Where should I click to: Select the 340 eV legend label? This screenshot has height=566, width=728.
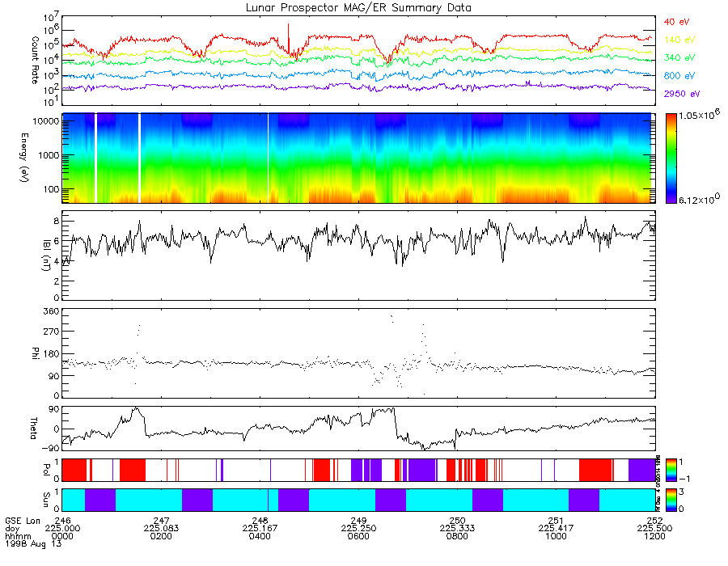pos(679,57)
